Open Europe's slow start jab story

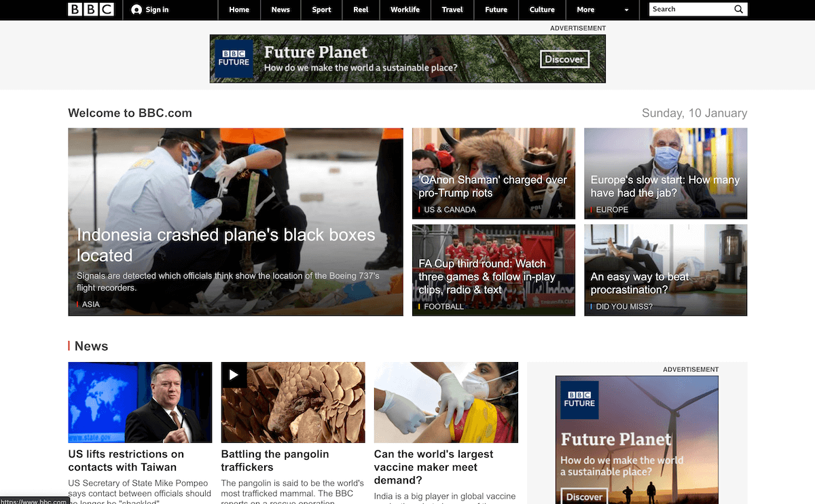tap(665, 186)
